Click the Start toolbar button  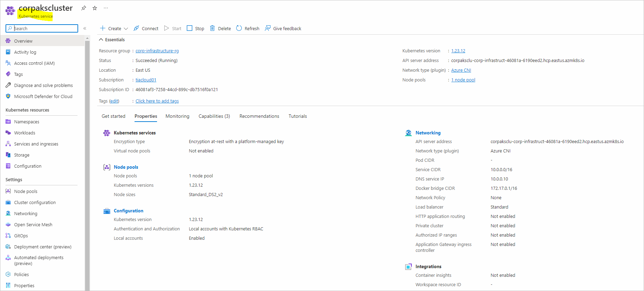point(173,28)
